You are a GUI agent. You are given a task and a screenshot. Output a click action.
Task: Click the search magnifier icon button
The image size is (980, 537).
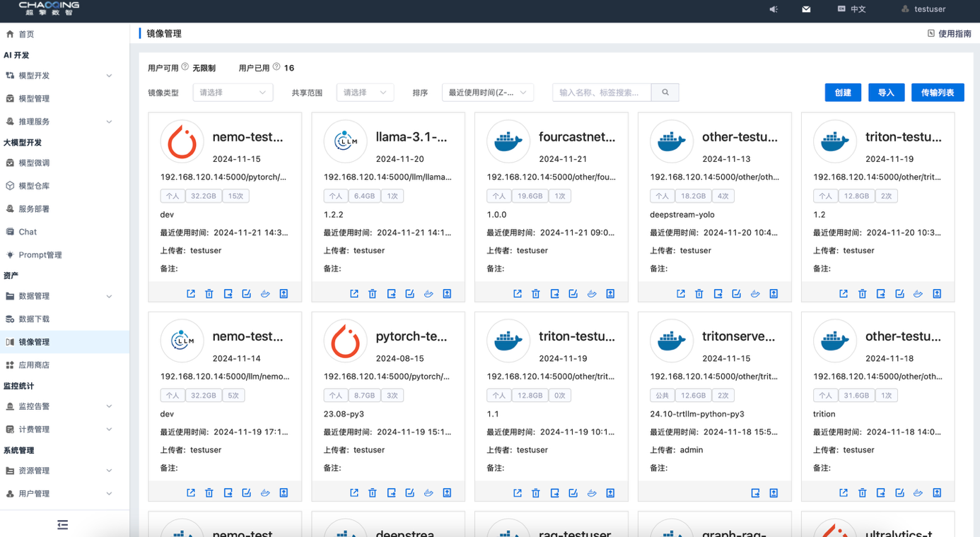coord(665,93)
